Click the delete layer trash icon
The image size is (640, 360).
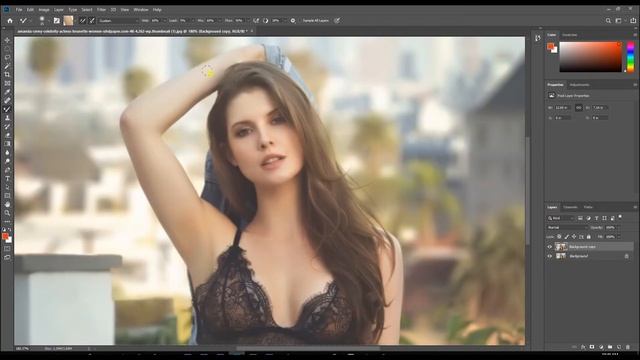[x=628, y=347]
